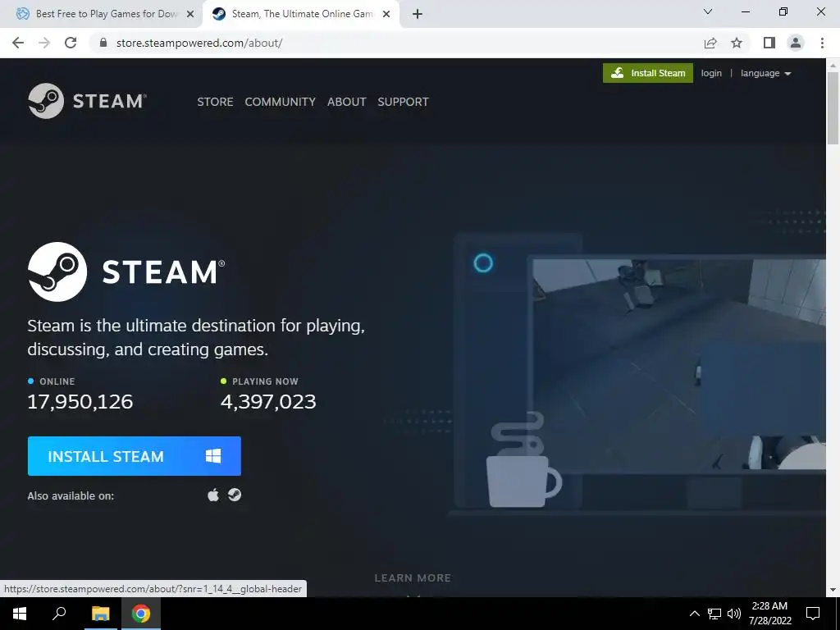Click the share page icon in the address bar
Image resolution: width=840 pixels, height=630 pixels.
click(710, 43)
